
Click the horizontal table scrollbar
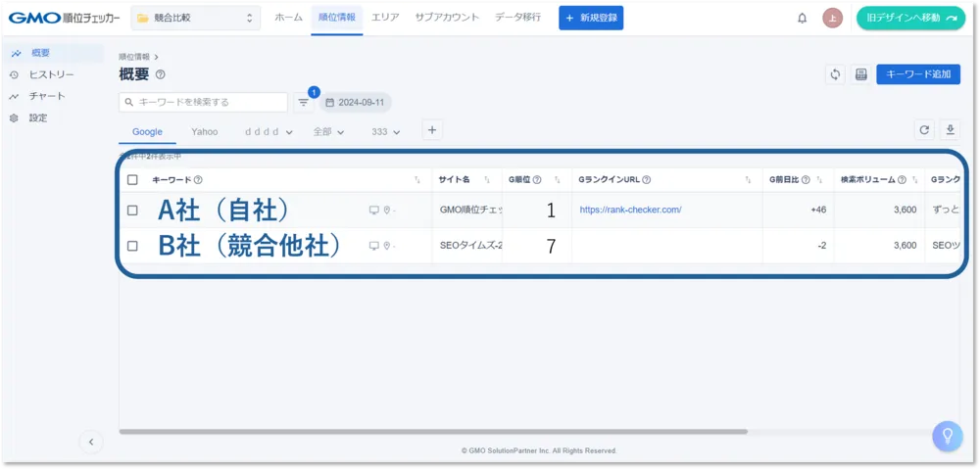coord(433,432)
